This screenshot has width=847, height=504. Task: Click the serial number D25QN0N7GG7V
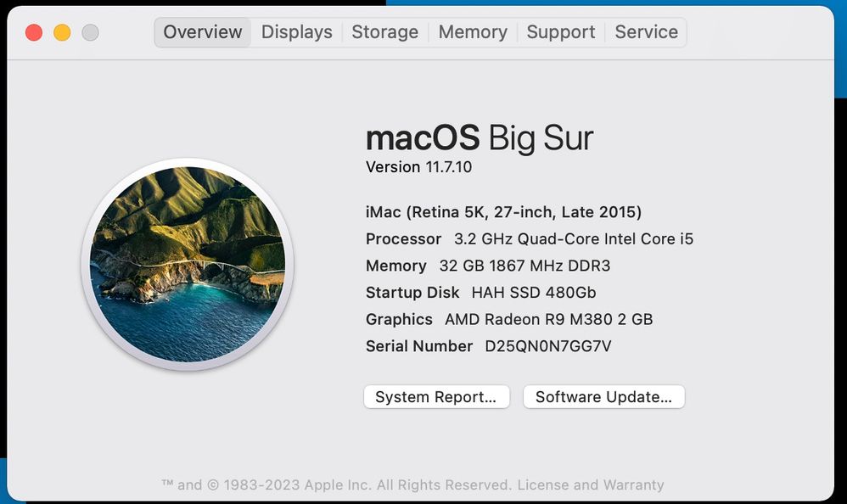pos(547,346)
